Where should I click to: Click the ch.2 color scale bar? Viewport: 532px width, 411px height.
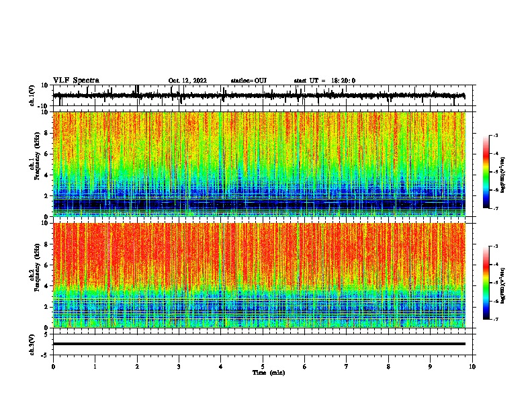pyautogui.click(x=486, y=283)
